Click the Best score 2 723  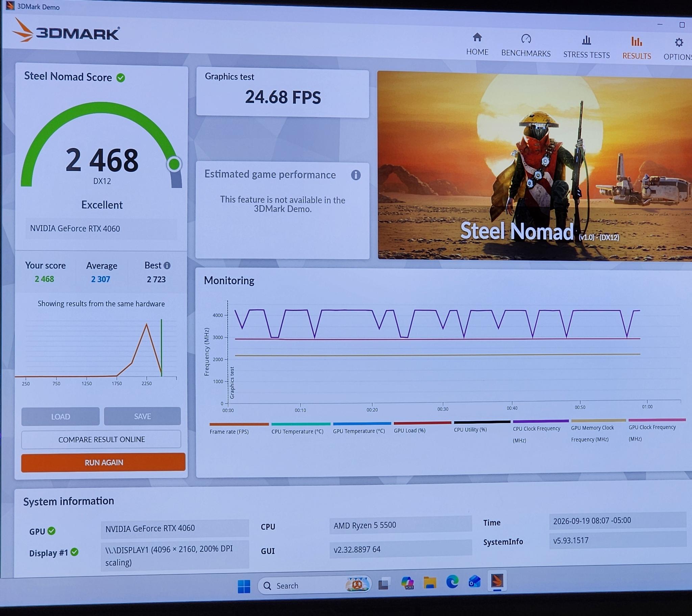point(156,280)
